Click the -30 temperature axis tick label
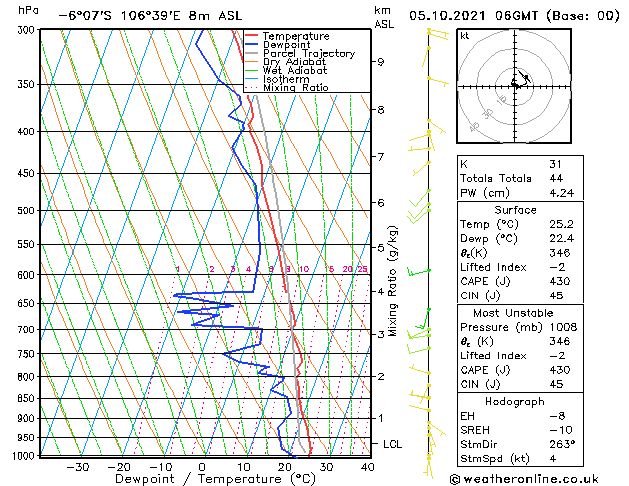The width and height of the screenshot is (629, 486). click(77, 467)
